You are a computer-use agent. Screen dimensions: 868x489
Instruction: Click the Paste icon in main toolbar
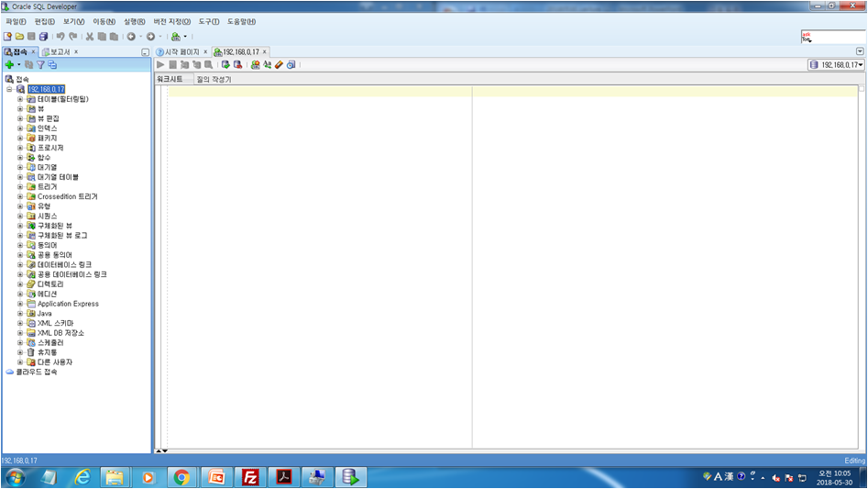click(114, 37)
